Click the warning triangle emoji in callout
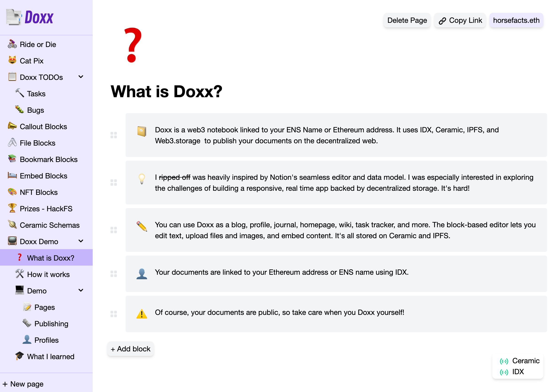The width and height of the screenshot is (558, 392). pyautogui.click(x=142, y=314)
